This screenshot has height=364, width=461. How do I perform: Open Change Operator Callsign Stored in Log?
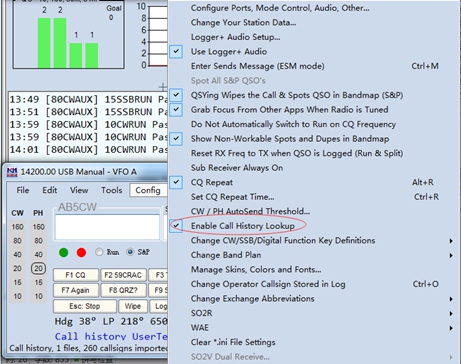268,284
